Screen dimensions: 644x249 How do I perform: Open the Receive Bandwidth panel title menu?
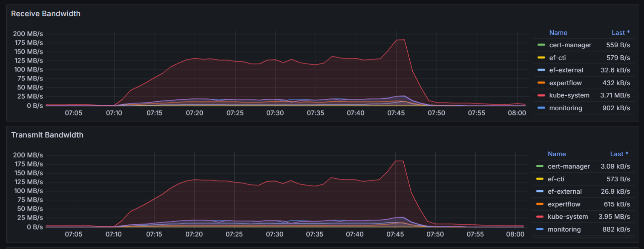click(46, 14)
